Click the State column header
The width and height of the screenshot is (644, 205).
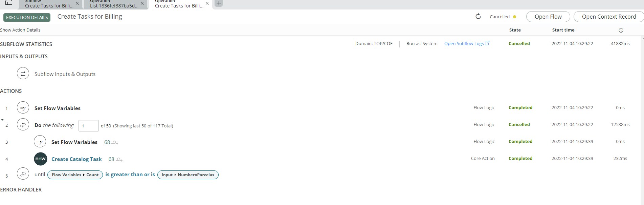click(515, 30)
